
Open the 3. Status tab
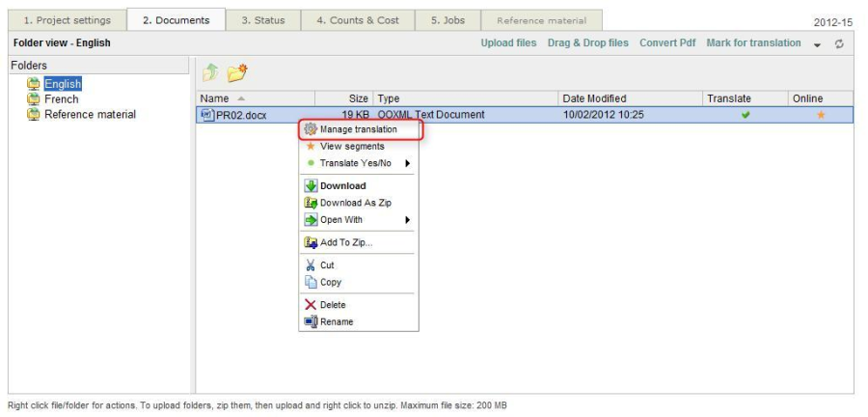coord(262,20)
